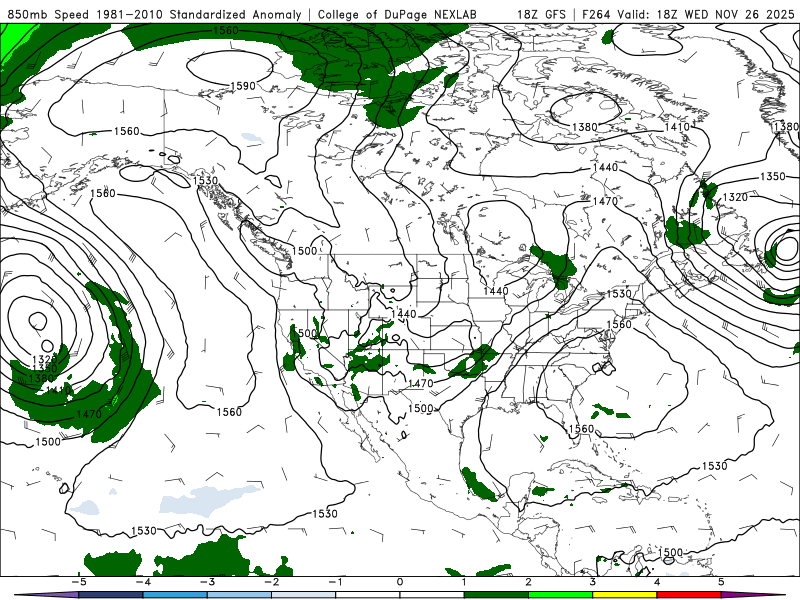Click the 1530 label near southeast Alaska
Viewport: 800px width, 600px height.
pos(206,181)
